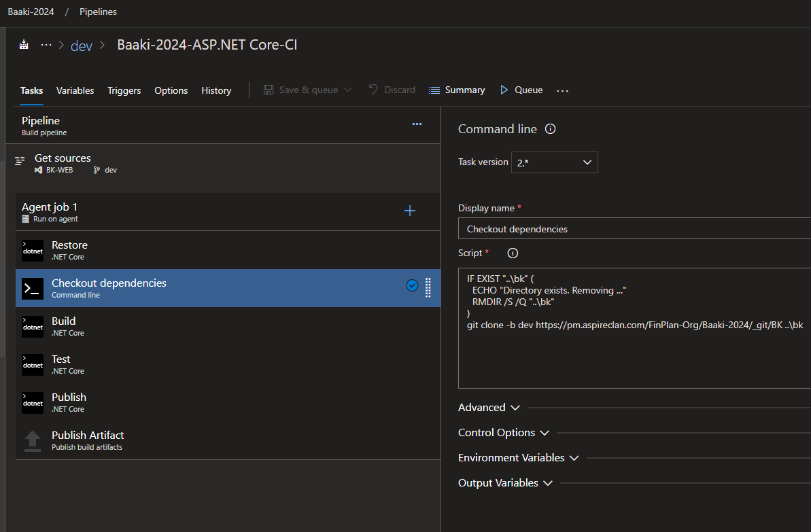
Task: Open the breadcrumb ellipsis menu
Action: coord(46,45)
